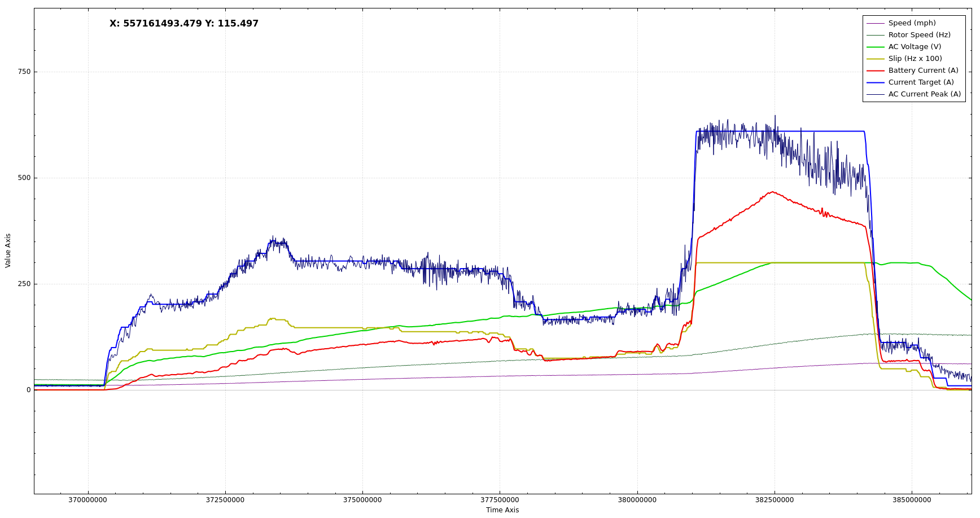Click the yellow Slip line swatch in legend
The image size is (980, 518).
tap(875, 59)
